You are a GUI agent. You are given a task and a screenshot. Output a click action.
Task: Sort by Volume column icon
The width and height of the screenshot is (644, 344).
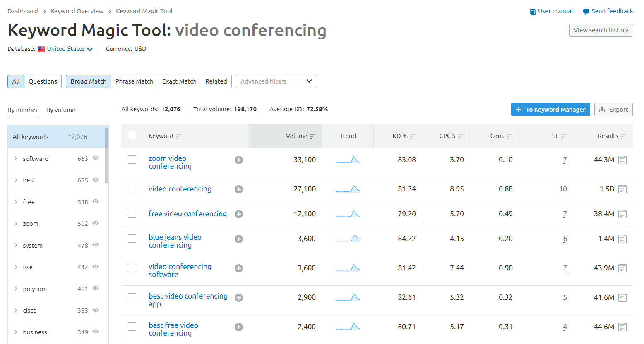coord(312,136)
